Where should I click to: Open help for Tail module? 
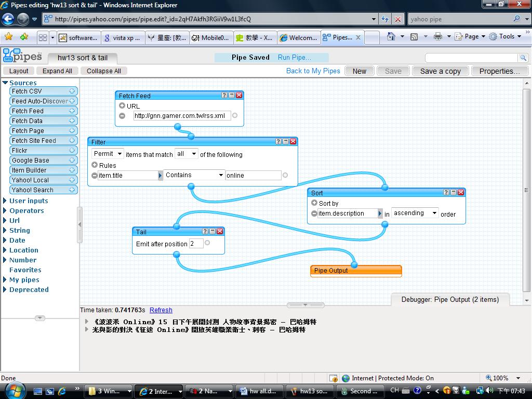click(205, 231)
